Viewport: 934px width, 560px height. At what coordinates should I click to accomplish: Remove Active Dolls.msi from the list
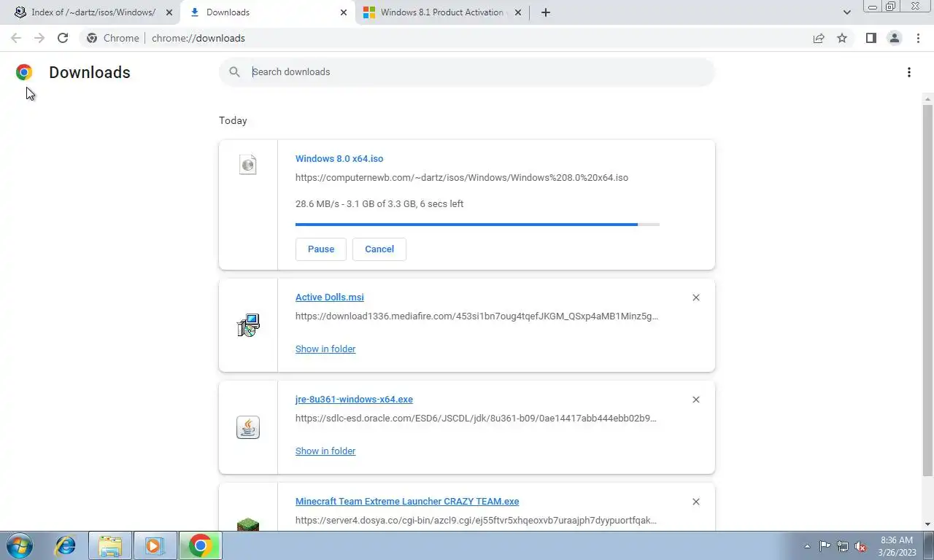click(x=695, y=297)
